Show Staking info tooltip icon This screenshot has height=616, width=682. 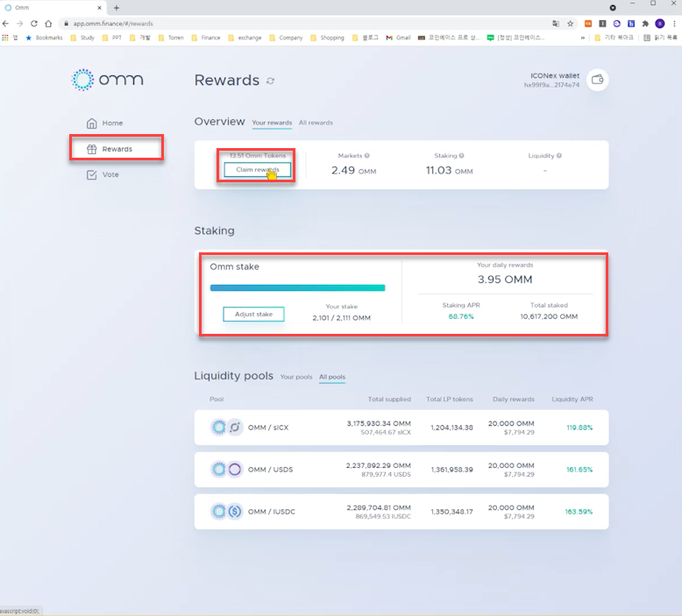461,156
